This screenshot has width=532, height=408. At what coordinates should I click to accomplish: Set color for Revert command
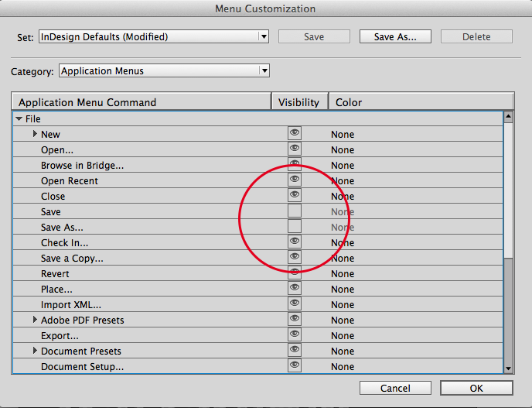[343, 273]
